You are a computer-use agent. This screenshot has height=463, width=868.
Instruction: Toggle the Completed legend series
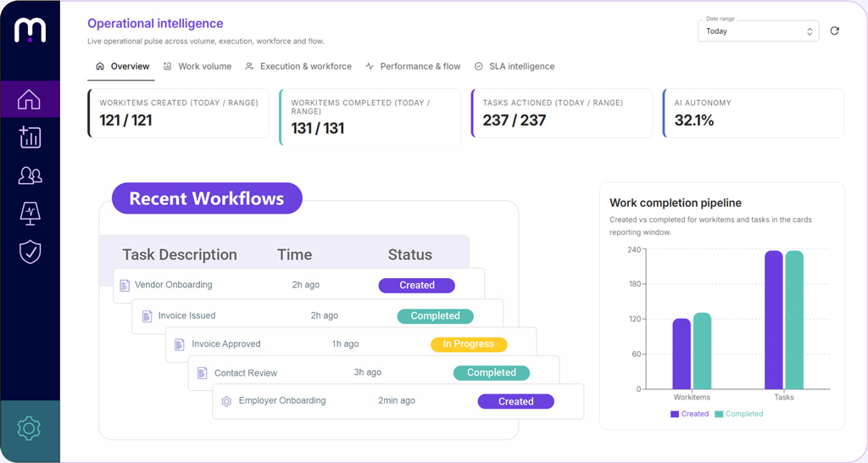(x=738, y=414)
